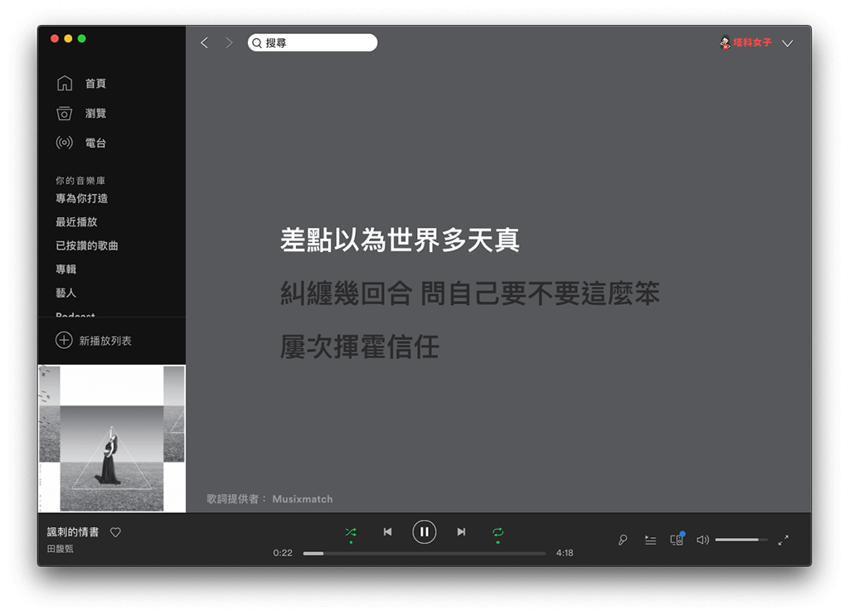The height and width of the screenshot is (616, 849).
Task: Open 已按讚的歌曲 liked songs
Action: click(86, 245)
